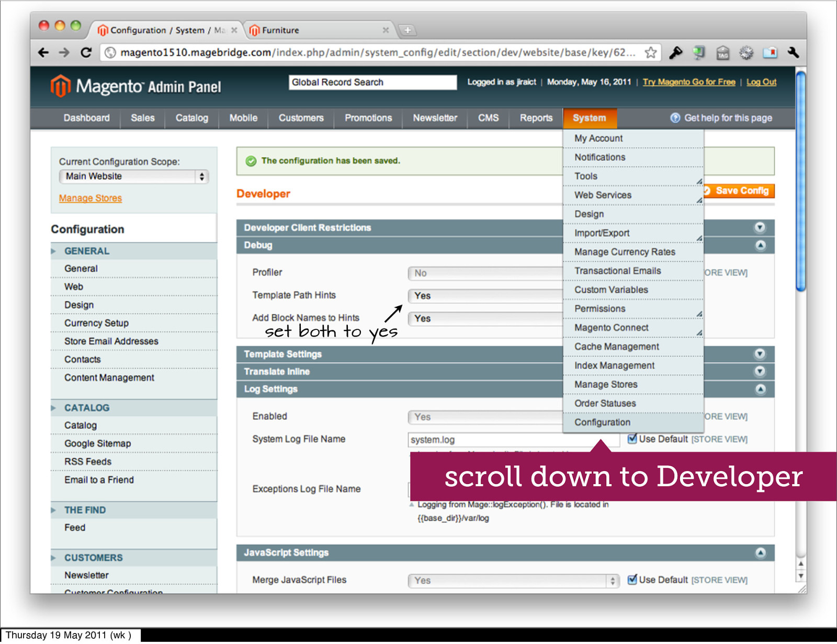The width and height of the screenshot is (837, 644).
Task: Collapse the JavaScript Settings section
Action: [x=760, y=553]
